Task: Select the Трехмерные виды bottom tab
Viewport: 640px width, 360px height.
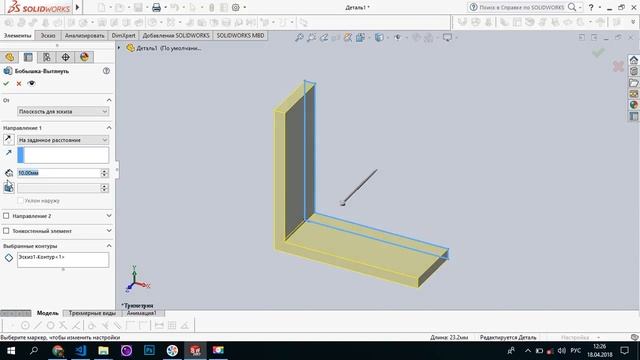Action: (x=92, y=313)
